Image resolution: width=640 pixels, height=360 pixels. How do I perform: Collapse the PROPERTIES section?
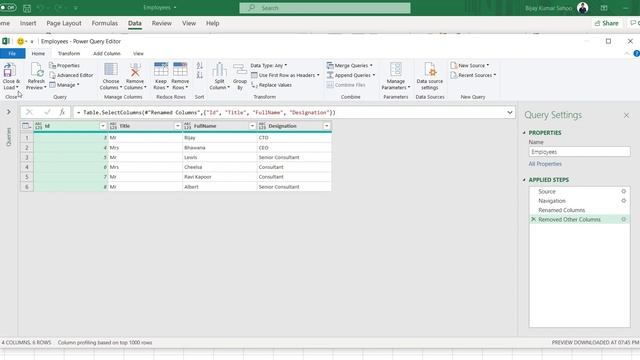click(x=524, y=133)
